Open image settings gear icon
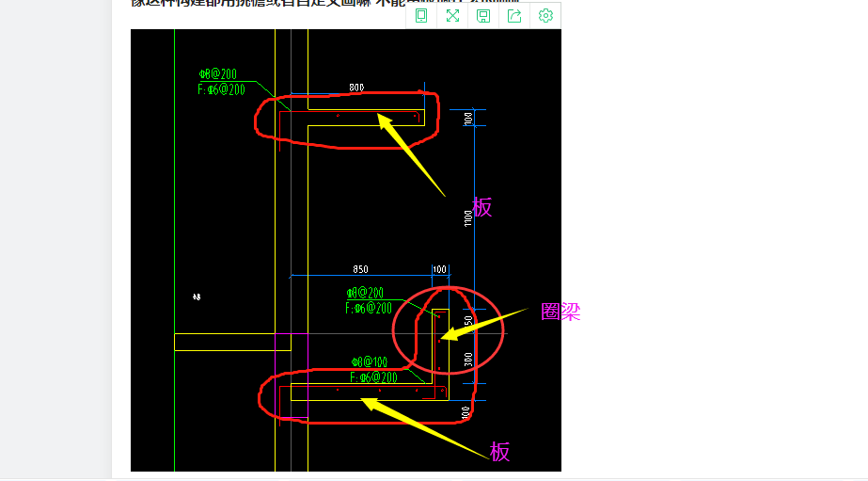The image size is (868, 481). 545,15
